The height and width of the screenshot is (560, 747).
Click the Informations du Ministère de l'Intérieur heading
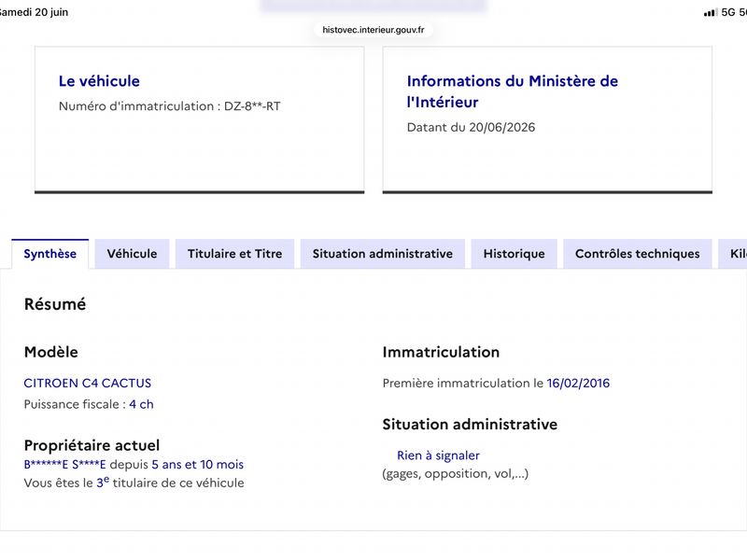click(512, 91)
